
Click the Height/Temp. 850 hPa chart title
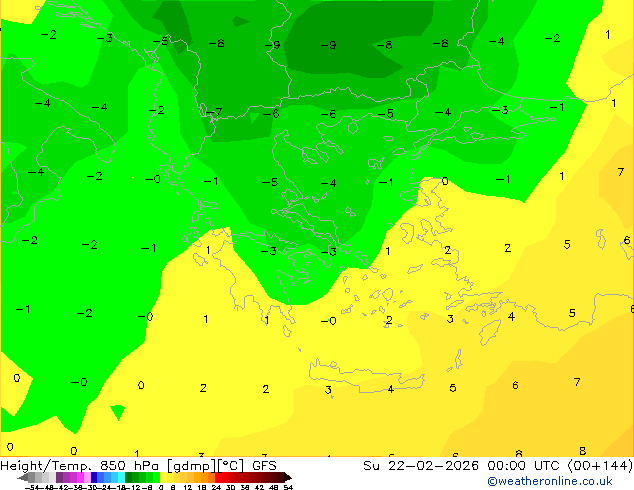click(81, 466)
